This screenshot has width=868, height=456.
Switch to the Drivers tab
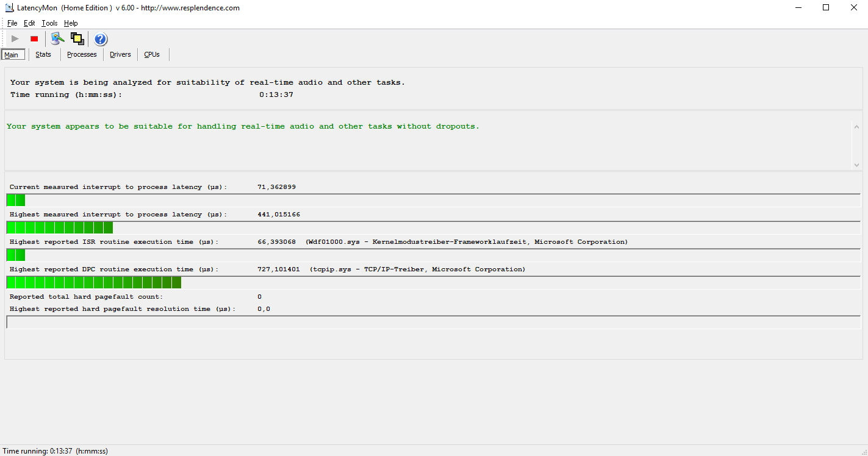pyautogui.click(x=120, y=55)
